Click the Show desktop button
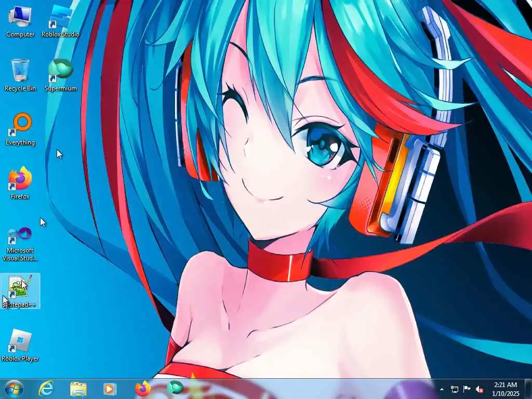Image resolution: width=532 pixels, height=399 pixels. 528,389
